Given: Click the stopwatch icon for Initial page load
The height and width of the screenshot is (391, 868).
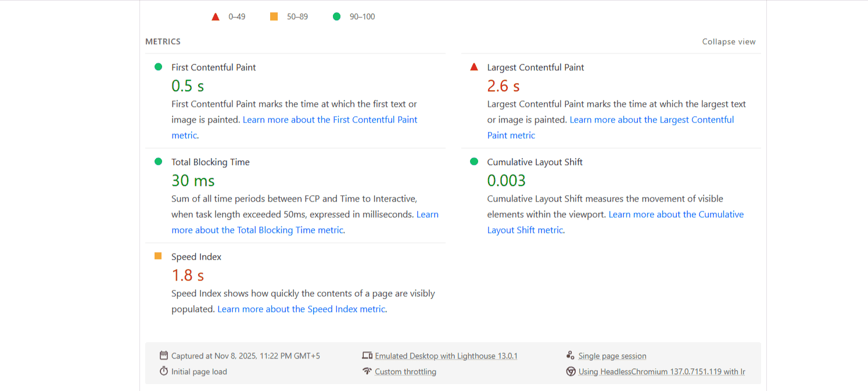Looking at the screenshot, I should coord(164,371).
